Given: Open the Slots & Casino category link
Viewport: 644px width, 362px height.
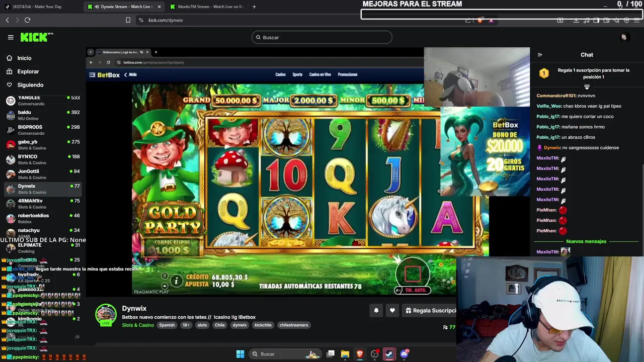Looking at the screenshot, I should point(138,325).
